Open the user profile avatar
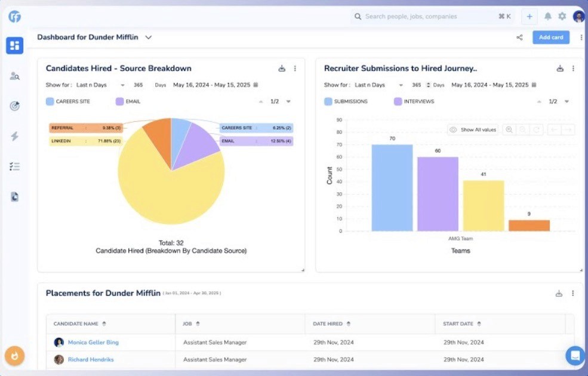The height and width of the screenshot is (376, 588). [x=578, y=17]
